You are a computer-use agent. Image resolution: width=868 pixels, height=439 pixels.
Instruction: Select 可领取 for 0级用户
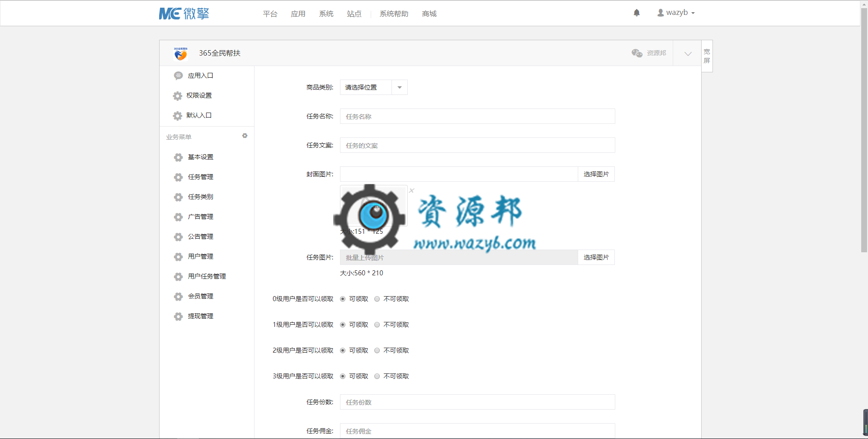(x=343, y=299)
